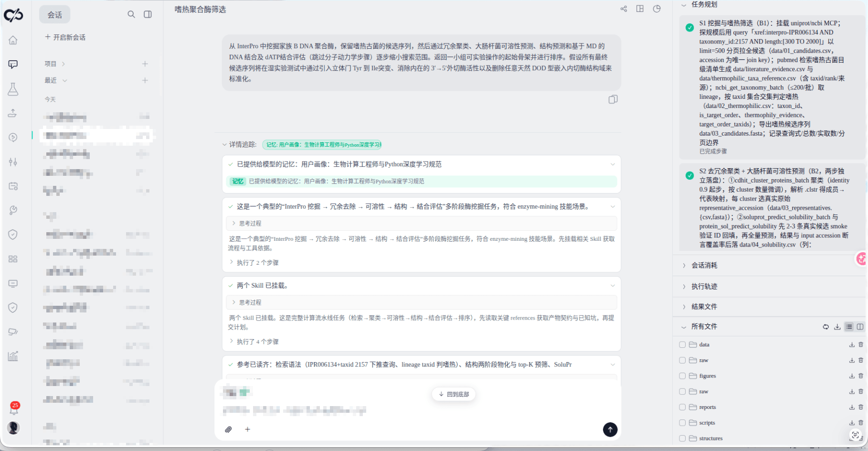The width and height of the screenshot is (868, 451).
Task: Add new project with plus icon
Action: click(145, 64)
